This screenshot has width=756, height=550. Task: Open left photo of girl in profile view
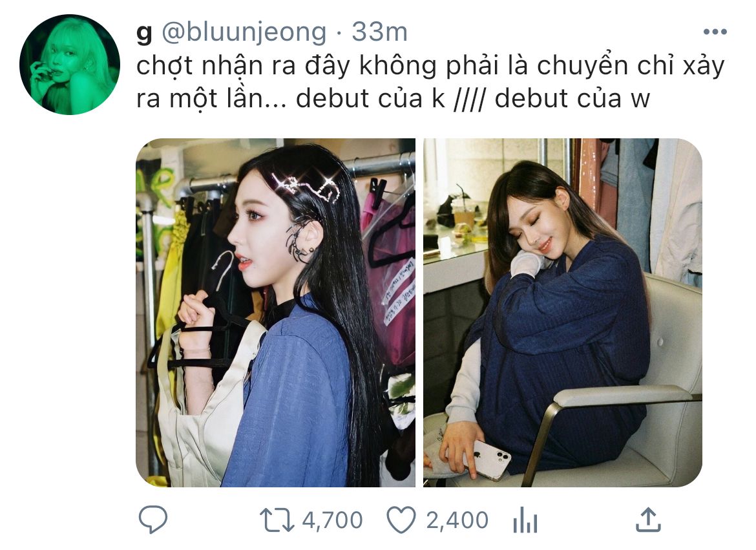(x=276, y=313)
